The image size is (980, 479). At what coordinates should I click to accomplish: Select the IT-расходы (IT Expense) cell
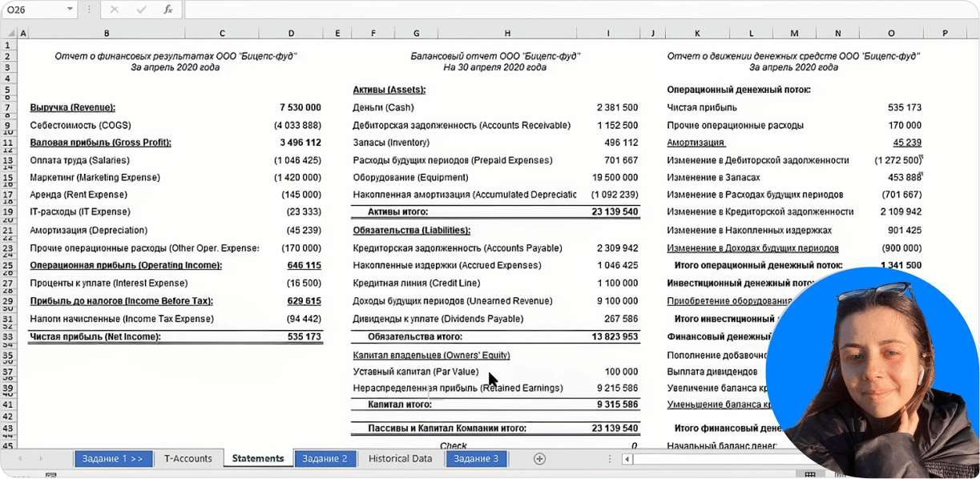coord(79,211)
